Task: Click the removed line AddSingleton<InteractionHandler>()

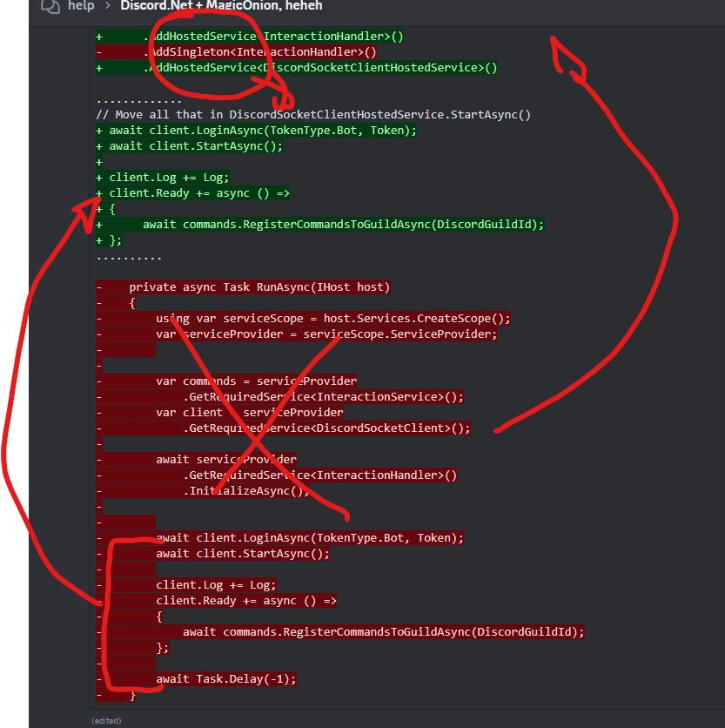Action: (236, 52)
